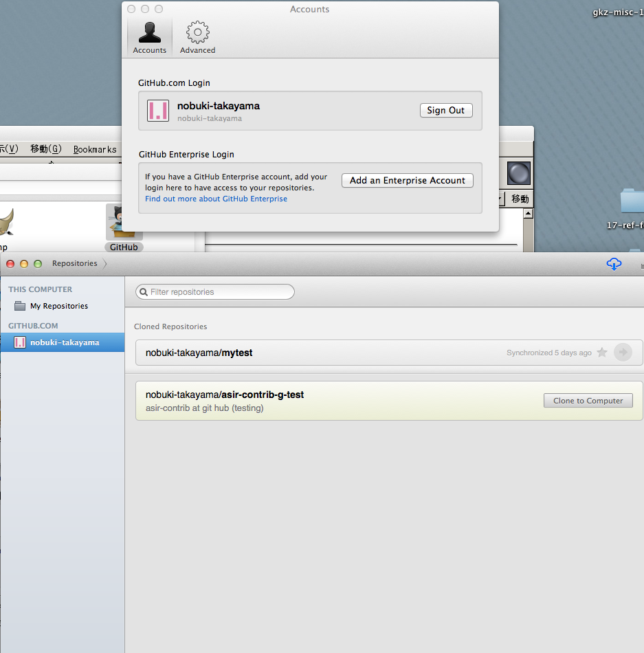Click the 17-ref folder on desktop
The width and height of the screenshot is (644, 653).
[632, 201]
